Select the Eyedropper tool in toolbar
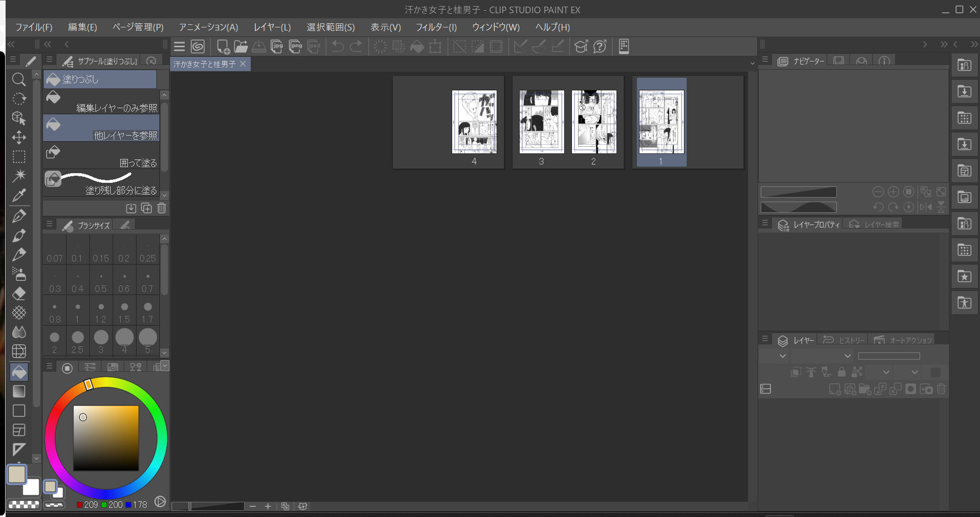This screenshot has width=980, height=517. click(x=19, y=195)
